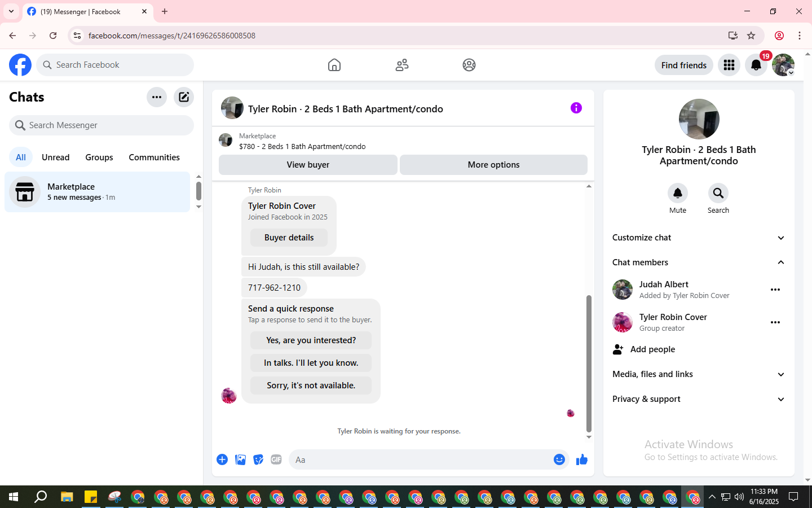Show hidden system tray icons
This screenshot has height=508, width=812.
[712, 497]
